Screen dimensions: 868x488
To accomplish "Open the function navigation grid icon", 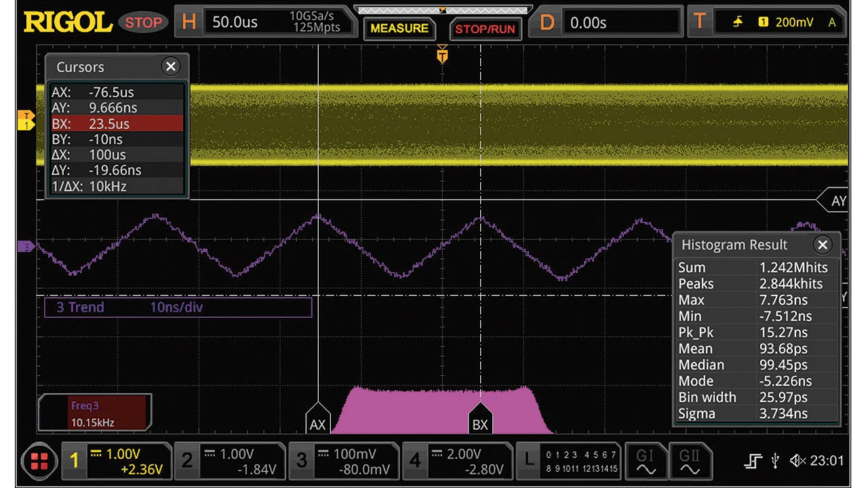I will click(x=39, y=462).
